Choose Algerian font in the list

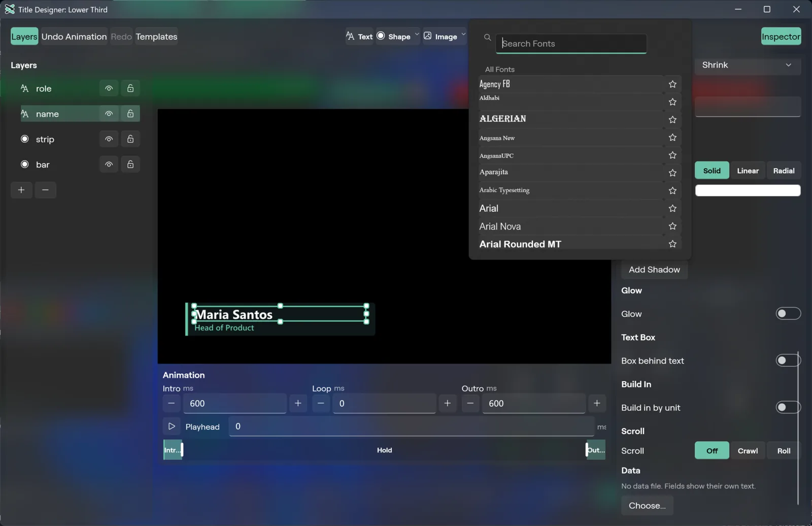[571, 119]
